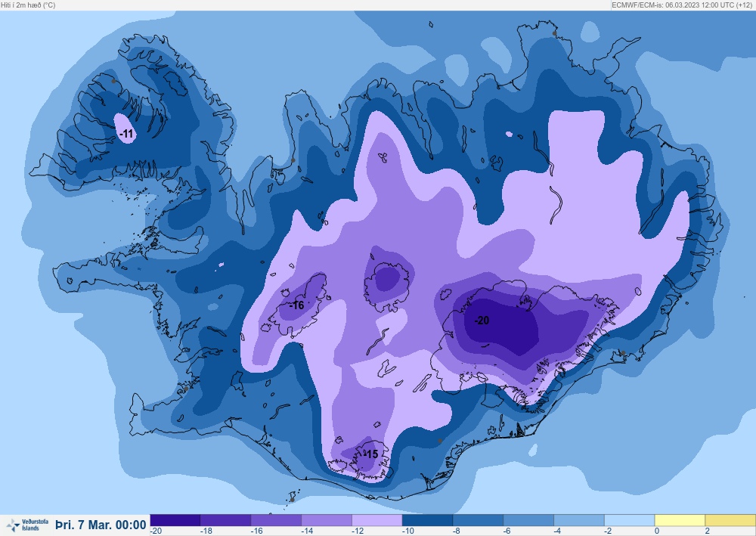Select the darkest purple swatch between -20 and -18
Viewport: 756px width, 536px height.
tap(175, 520)
